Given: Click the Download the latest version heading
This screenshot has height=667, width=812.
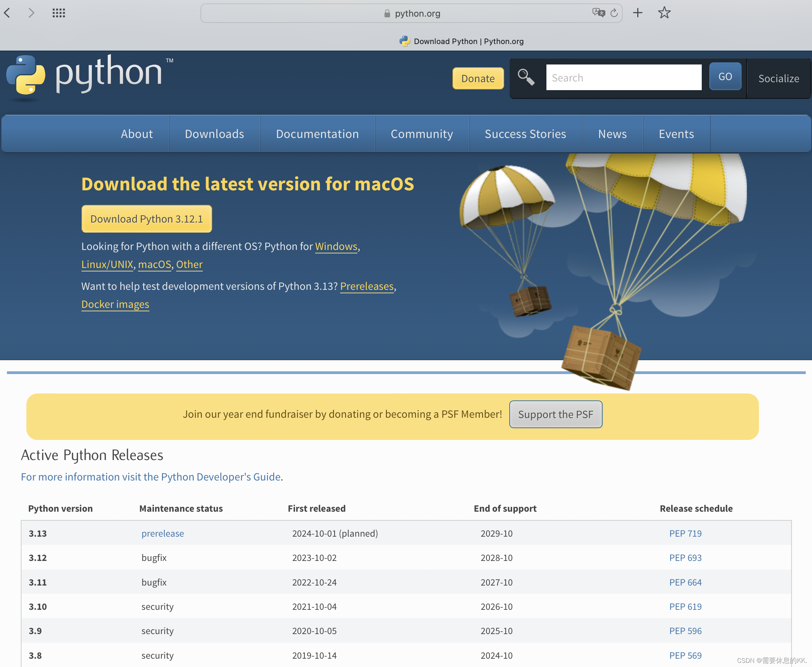Looking at the screenshot, I should point(248,184).
